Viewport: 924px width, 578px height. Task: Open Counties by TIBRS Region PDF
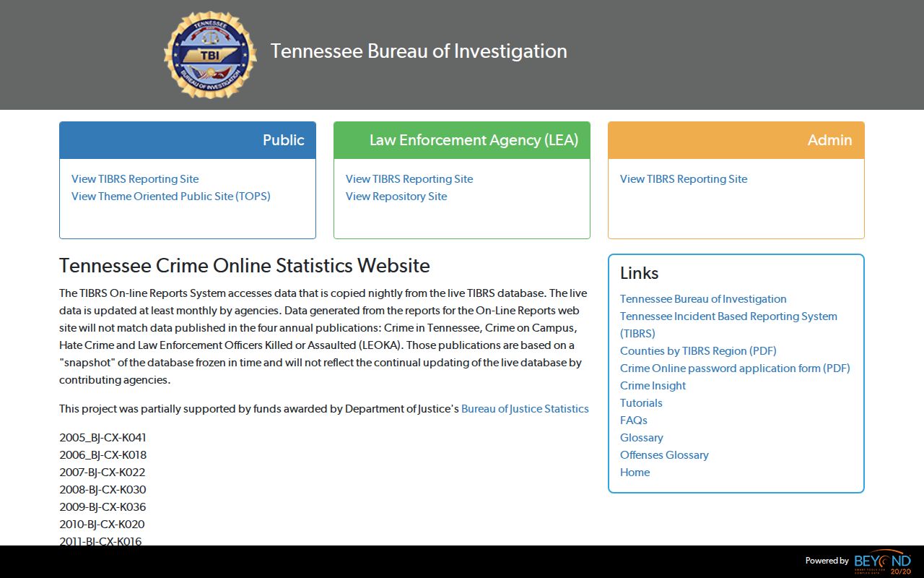coord(698,351)
